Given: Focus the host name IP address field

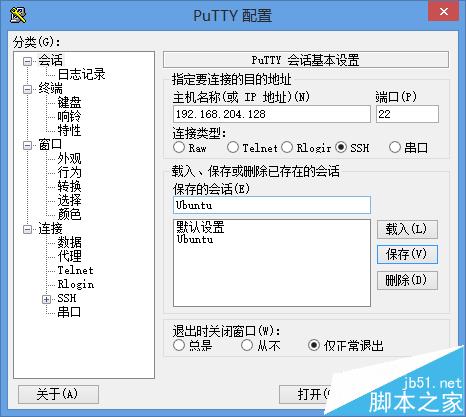Looking at the screenshot, I should coord(272,114).
